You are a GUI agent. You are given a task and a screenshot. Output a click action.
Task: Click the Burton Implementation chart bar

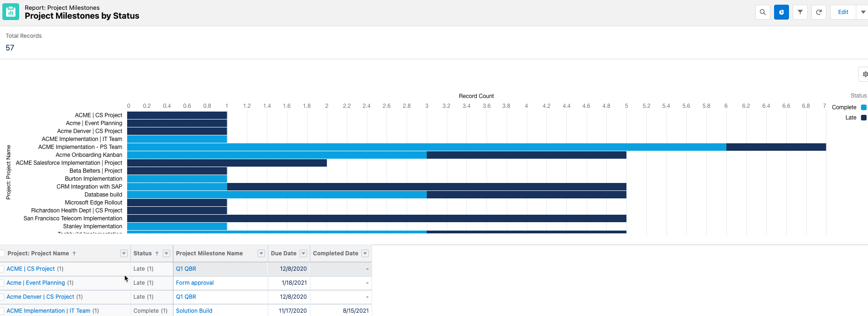(177, 179)
